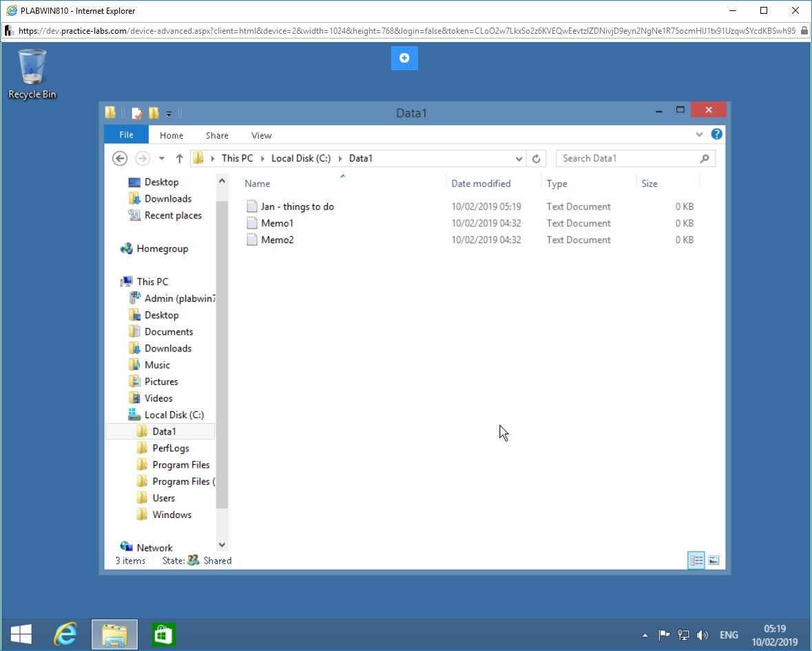Screen dimensions: 812x651
Task: Select Homegroup in the navigation pane
Action: tap(162, 249)
